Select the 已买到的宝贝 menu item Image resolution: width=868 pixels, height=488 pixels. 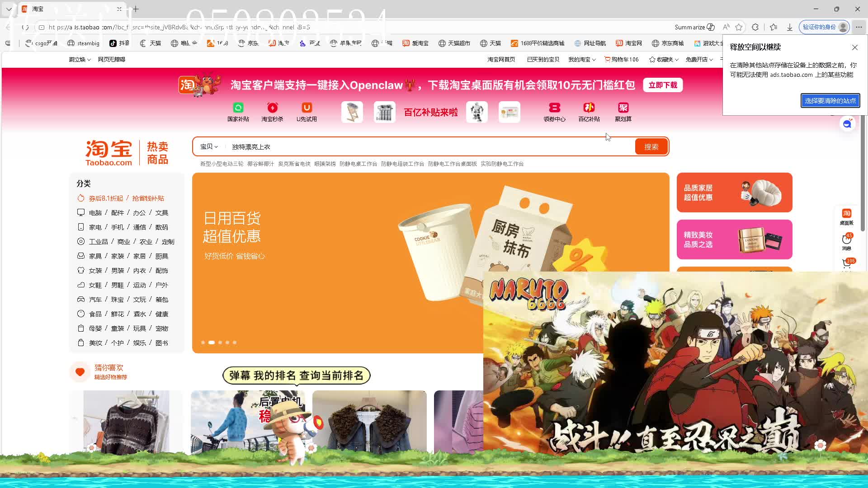click(x=542, y=59)
